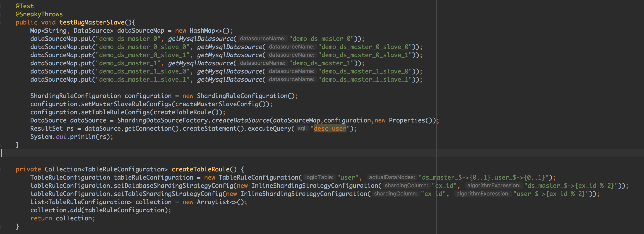The image size is (644, 234).
Task: Click the @Test annotation
Action: pos(24,6)
